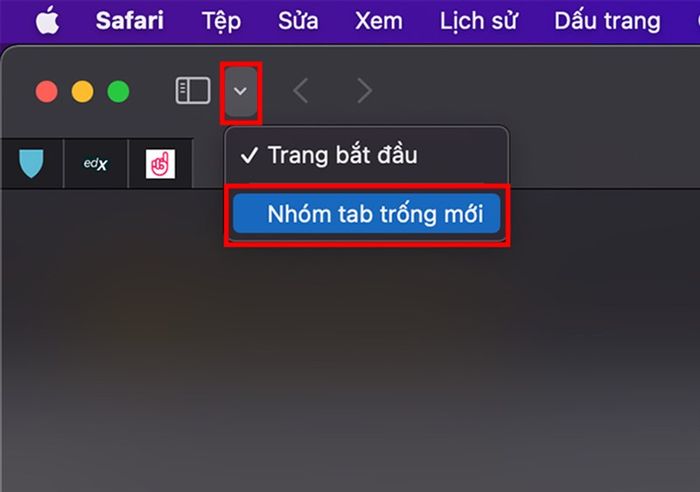700x492 pixels.
Task: Go forward with the right arrow
Action: tap(365, 91)
